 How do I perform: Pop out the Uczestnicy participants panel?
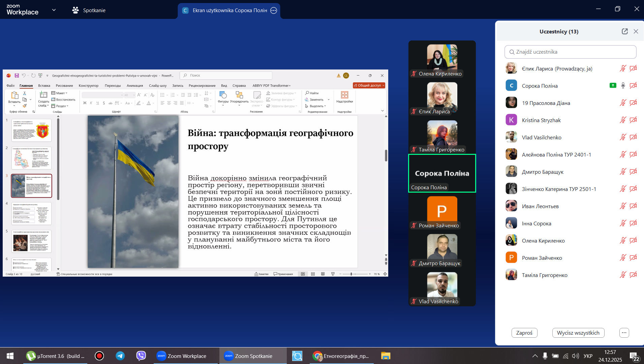624,31
